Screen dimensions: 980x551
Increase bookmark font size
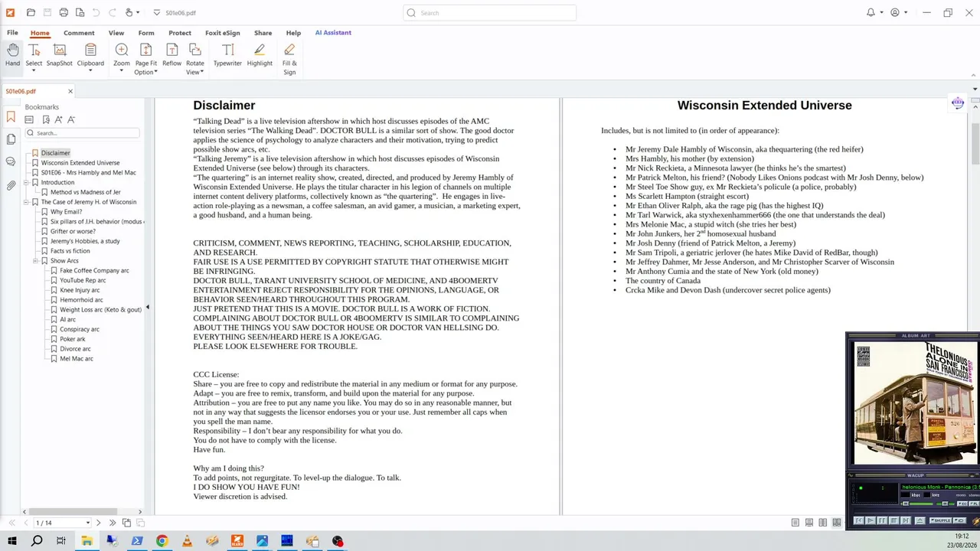pyautogui.click(x=58, y=119)
